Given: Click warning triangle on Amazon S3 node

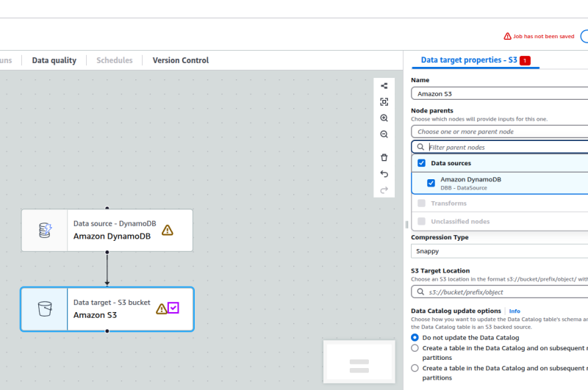Looking at the screenshot, I should [162, 309].
